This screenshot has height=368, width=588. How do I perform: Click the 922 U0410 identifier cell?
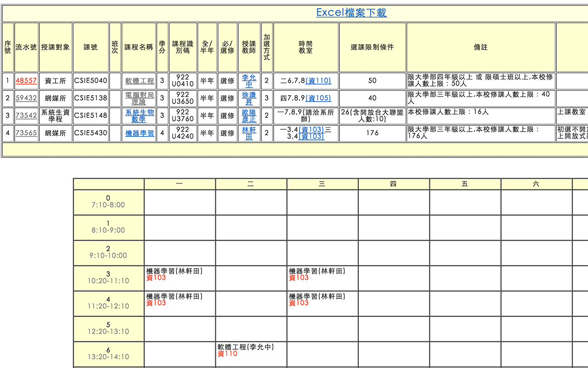183,80
